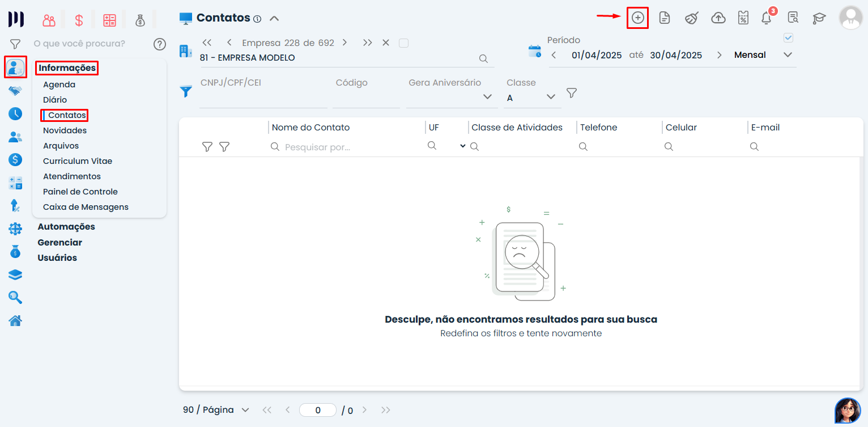Click the X to clear the selected Empresa
The height and width of the screenshot is (427, 868).
(386, 43)
